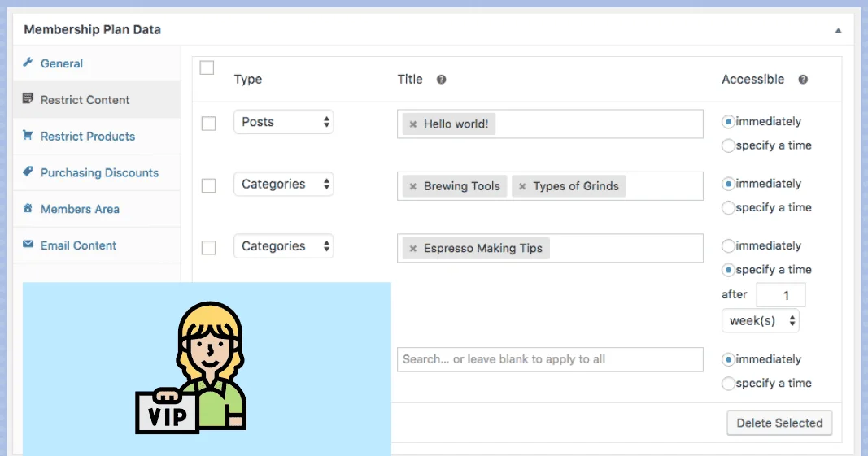Remove the Types of Grinds tag

(522, 186)
